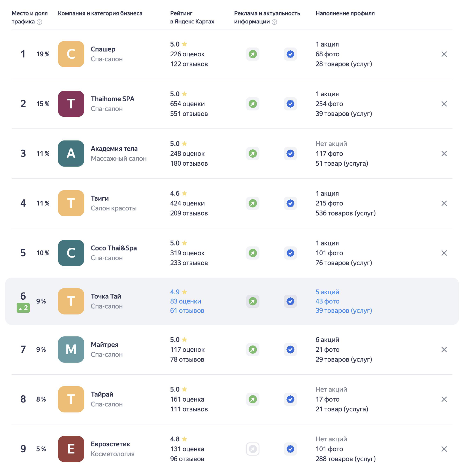465x476 pixels.
Task: Remove Спашер from the competitor list
Action: [444, 54]
